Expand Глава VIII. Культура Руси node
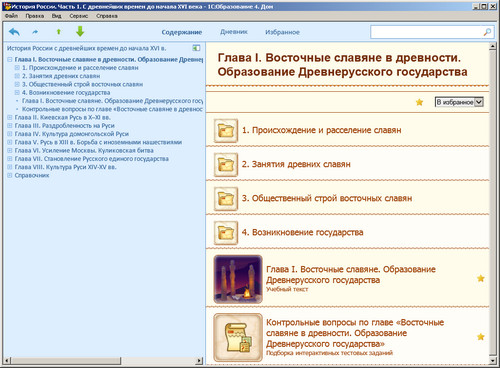Image resolution: width=500 pixels, height=368 pixels. [x=10, y=167]
